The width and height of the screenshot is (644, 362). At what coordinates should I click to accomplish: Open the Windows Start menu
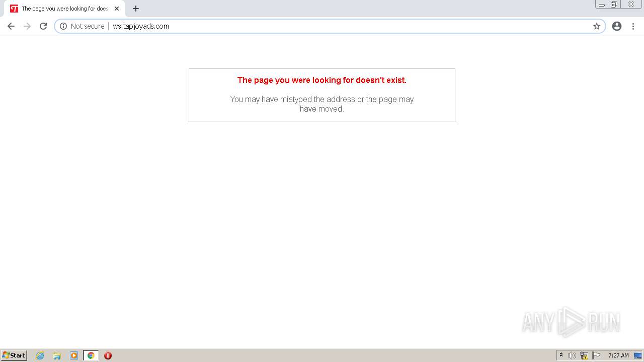click(14, 355)
